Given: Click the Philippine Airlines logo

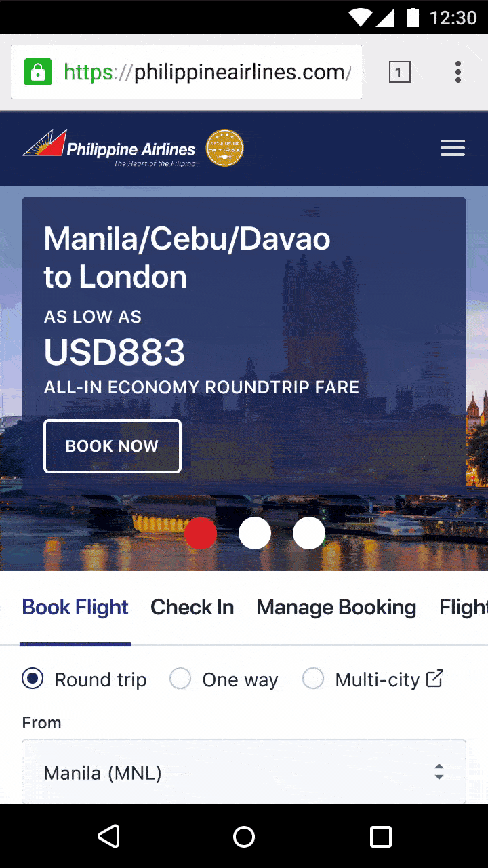Looking at the screenshot, I should click(109, 149).
